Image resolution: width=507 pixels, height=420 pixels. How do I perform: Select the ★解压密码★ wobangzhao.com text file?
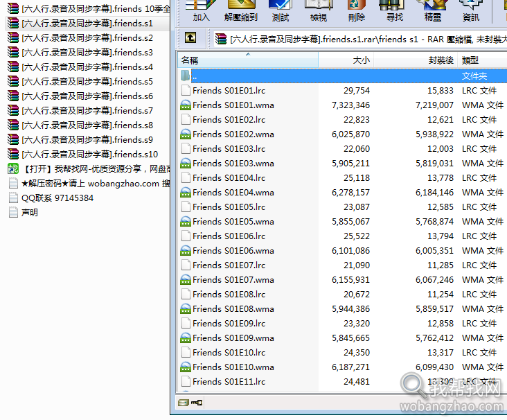(x=96, y=184)
